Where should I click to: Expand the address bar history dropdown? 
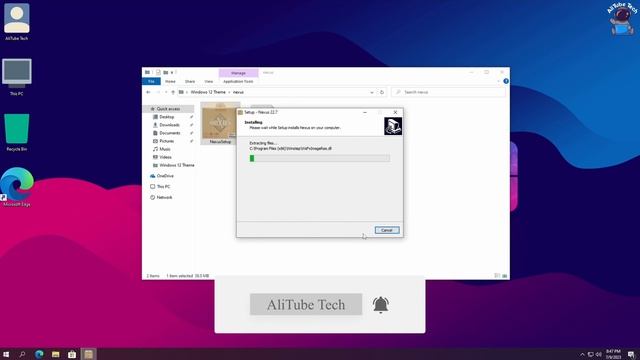point(372,92)
